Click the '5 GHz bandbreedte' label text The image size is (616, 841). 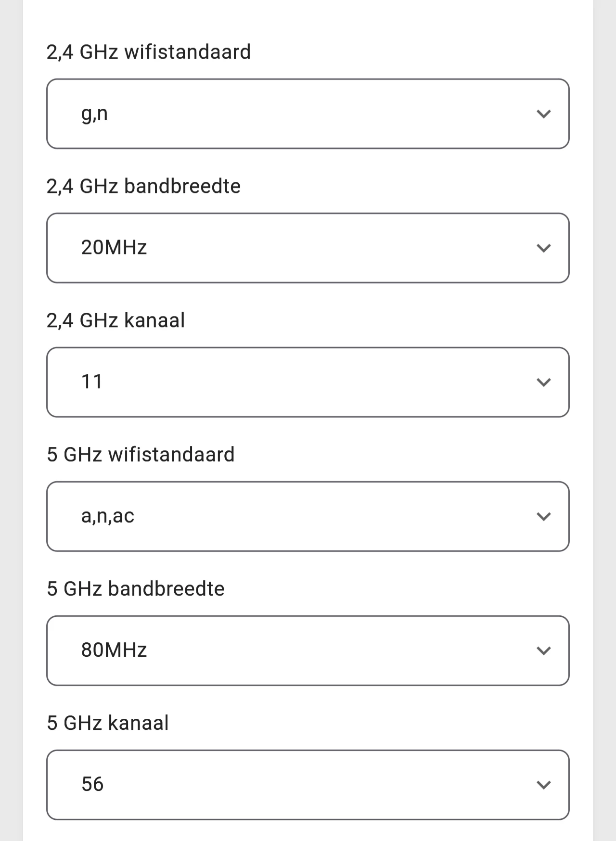coord(136,589)
